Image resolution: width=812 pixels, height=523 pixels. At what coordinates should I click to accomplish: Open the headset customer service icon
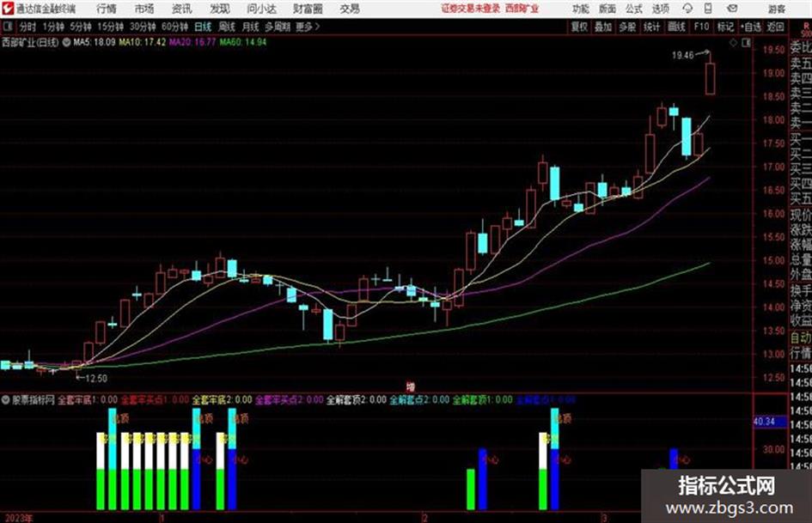pyautogui.click(x=687, y=9)
